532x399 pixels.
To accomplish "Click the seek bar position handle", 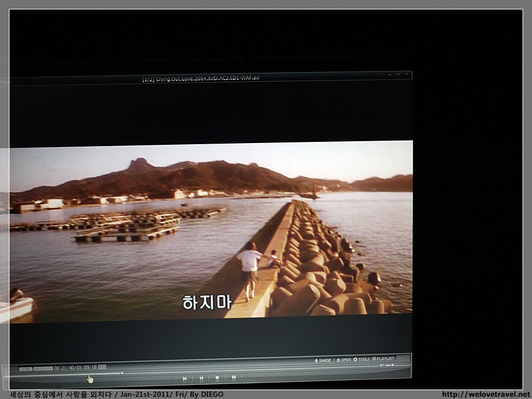I will point(122,373).
